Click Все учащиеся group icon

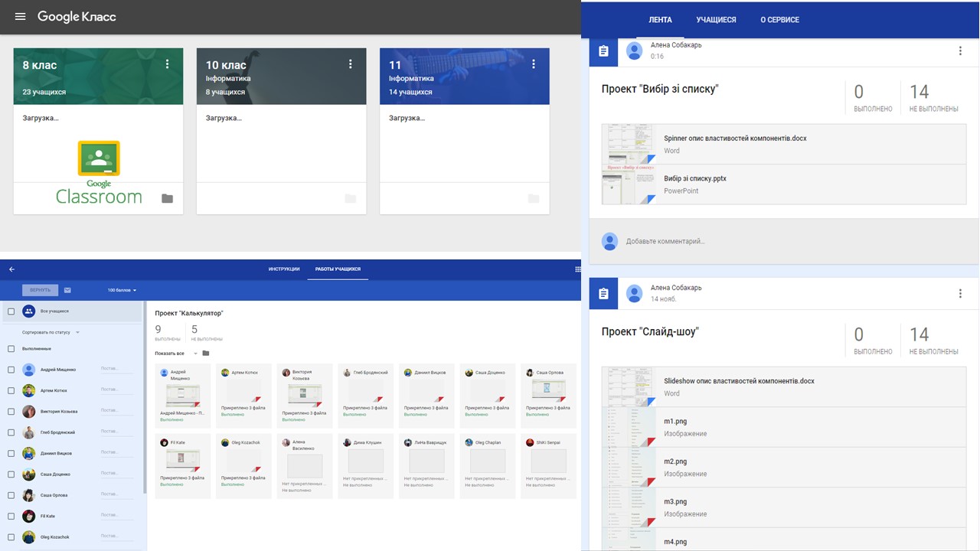tap(28, 311)
